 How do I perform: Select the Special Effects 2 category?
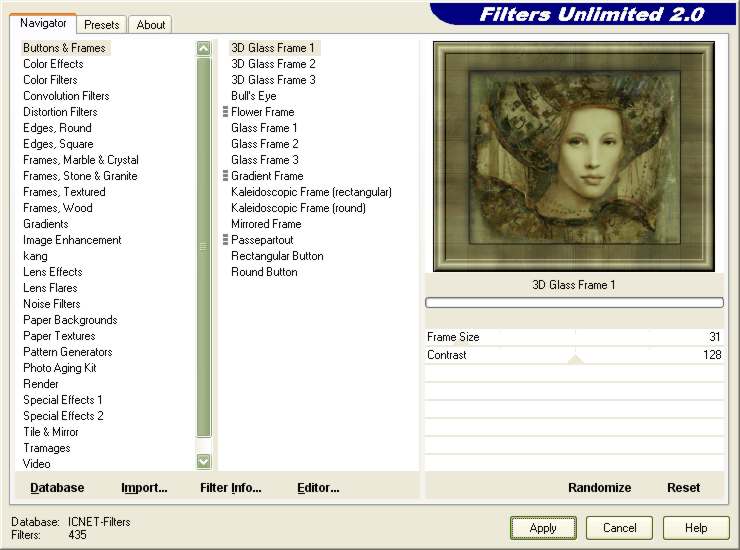63,416
